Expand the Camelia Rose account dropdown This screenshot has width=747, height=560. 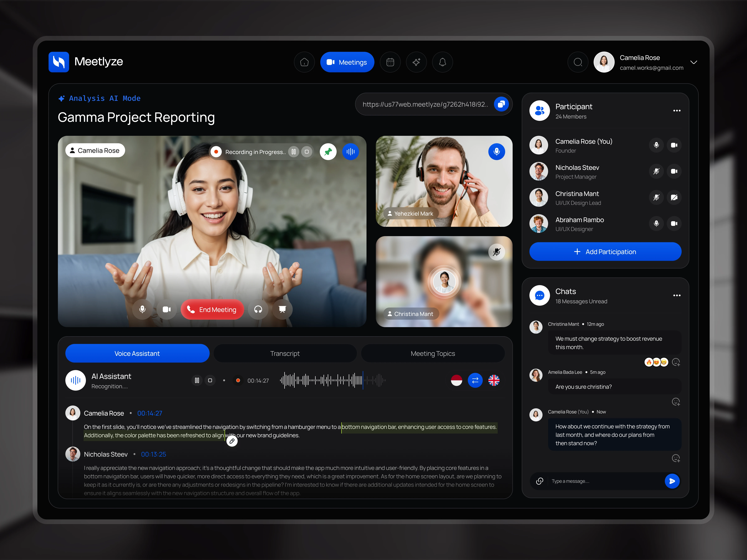click(694, 62)
